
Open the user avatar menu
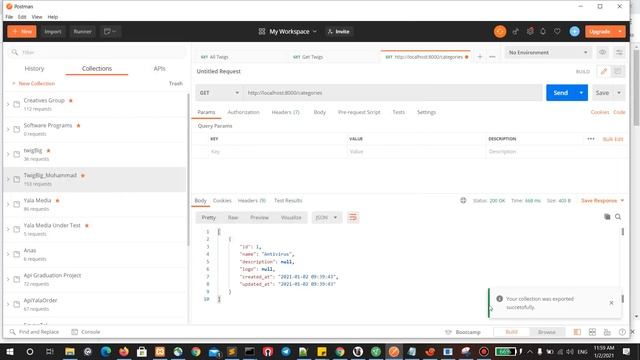574,31
